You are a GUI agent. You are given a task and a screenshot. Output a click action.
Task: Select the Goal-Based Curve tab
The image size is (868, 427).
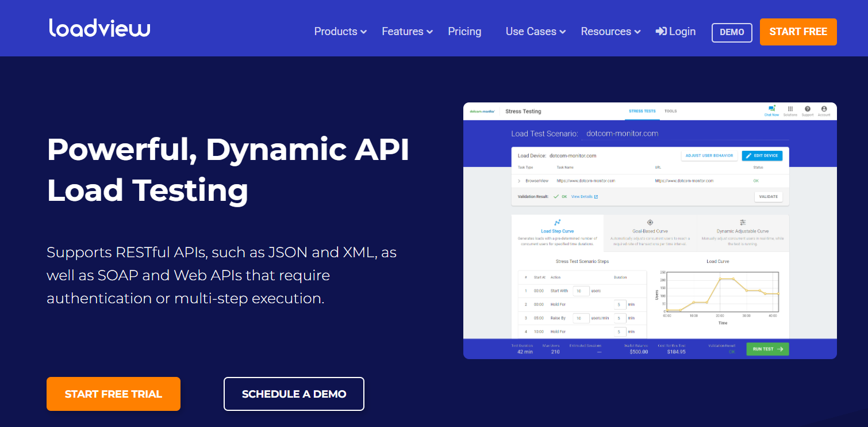click(650, 232)
